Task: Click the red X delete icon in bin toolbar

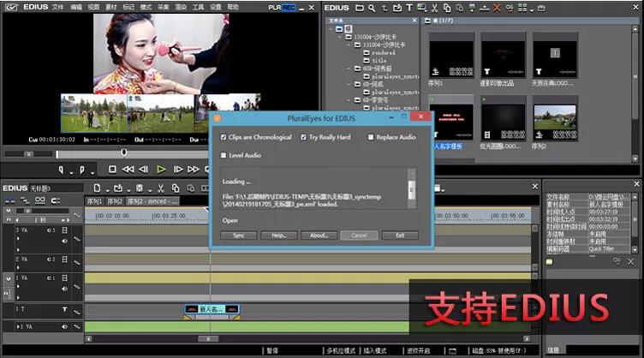Action: (x=497, y=8)
